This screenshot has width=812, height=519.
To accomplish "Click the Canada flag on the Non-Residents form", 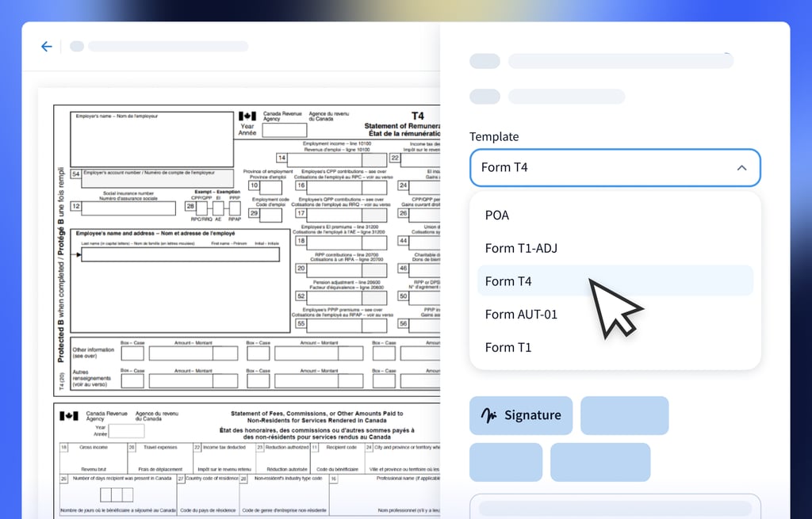I will pos(69,417).
